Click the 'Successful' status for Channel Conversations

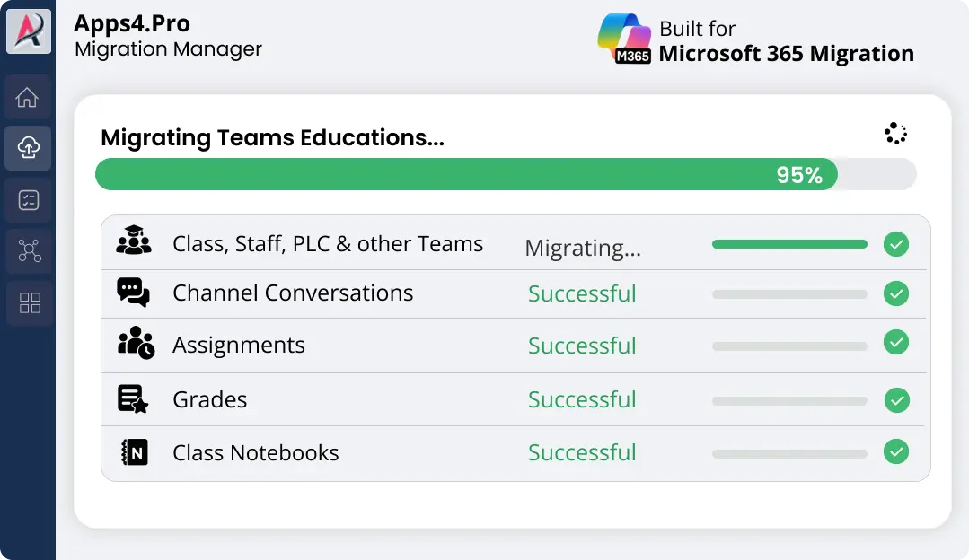point(582,293)
